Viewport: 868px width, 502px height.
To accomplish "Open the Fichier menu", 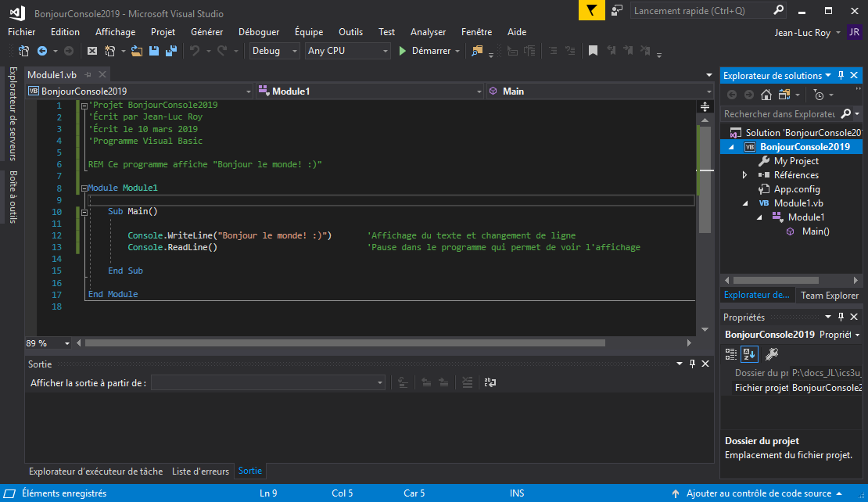I will tap(22, 32).
